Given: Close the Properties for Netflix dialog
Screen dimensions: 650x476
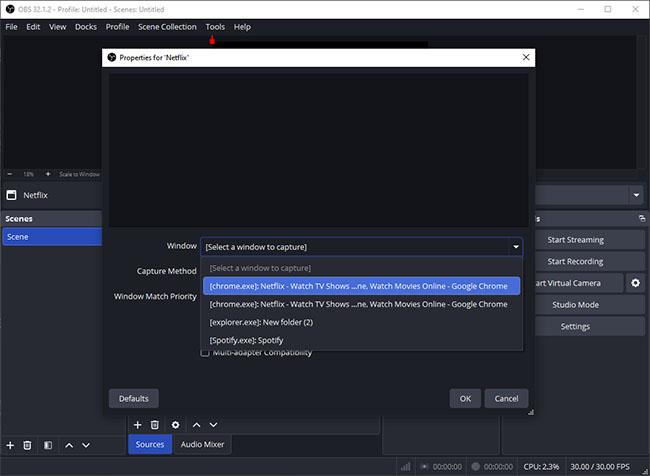Looking at the screenshot, I should [x=526, y=57].
